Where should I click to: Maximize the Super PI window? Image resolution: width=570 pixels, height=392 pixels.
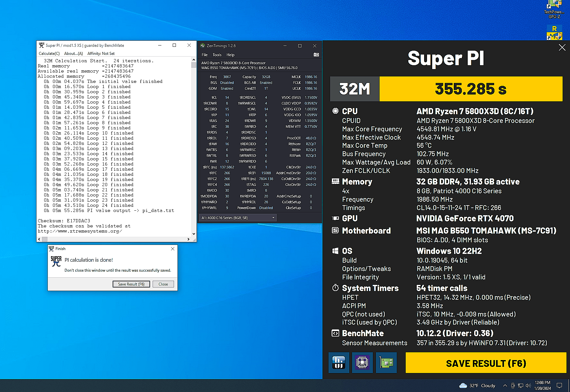174,45
